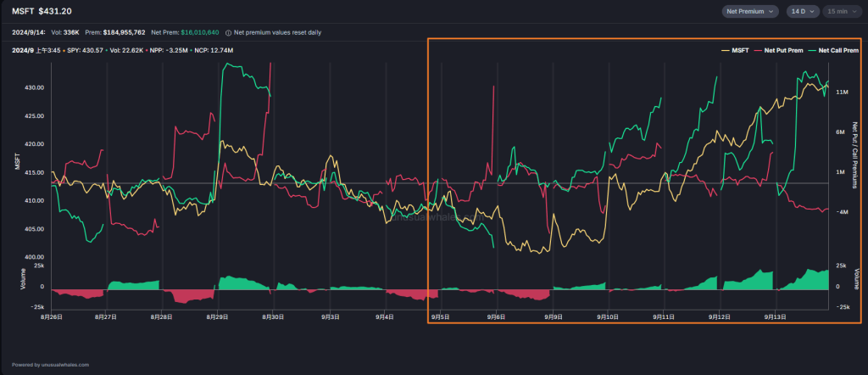The image size is (868, 375).
Task: Click the green Net Call Prem legend marker
Action: pyautogui.click(x=810, y=51)
